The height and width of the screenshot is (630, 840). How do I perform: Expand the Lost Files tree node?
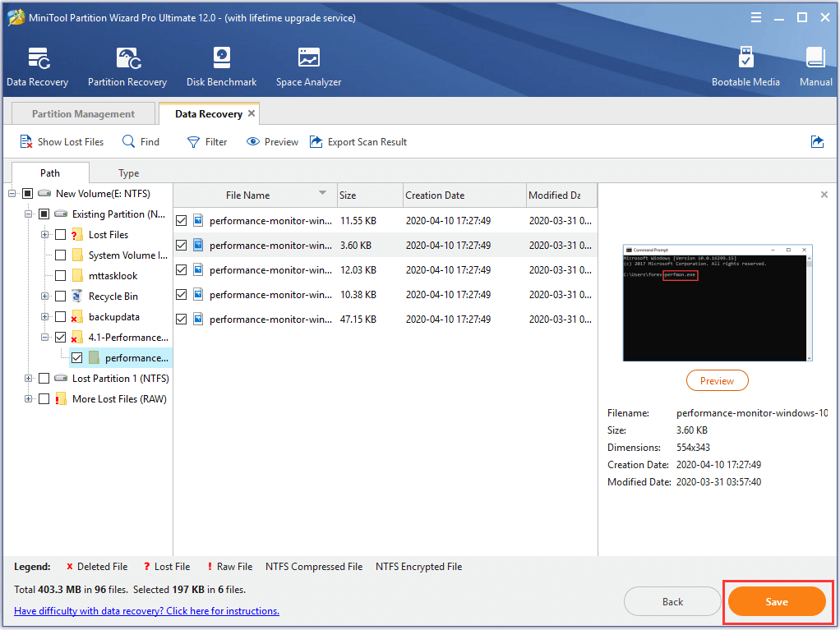pos(45,235)
